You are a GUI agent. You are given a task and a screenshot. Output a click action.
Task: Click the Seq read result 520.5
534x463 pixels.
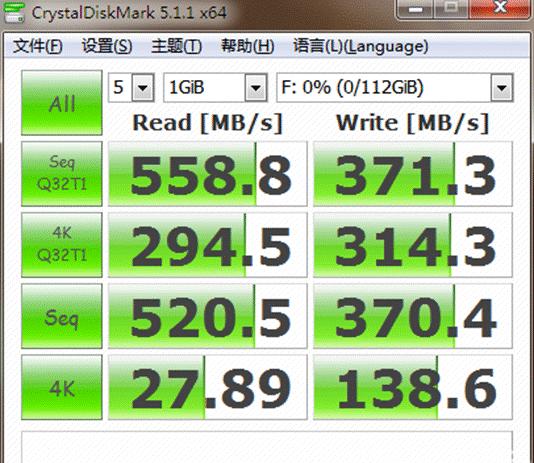(208, 316)
